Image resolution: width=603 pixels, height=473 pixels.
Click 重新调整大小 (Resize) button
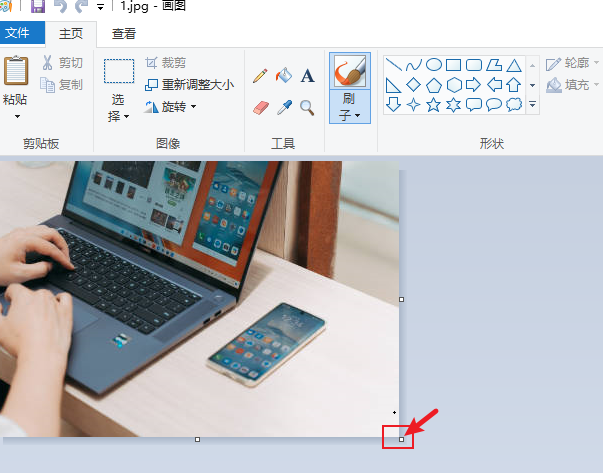(x=189, y=85)
